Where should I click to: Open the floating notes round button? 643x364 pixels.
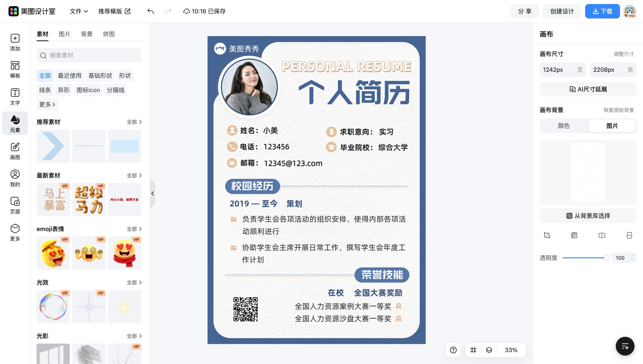pos(625,346)
